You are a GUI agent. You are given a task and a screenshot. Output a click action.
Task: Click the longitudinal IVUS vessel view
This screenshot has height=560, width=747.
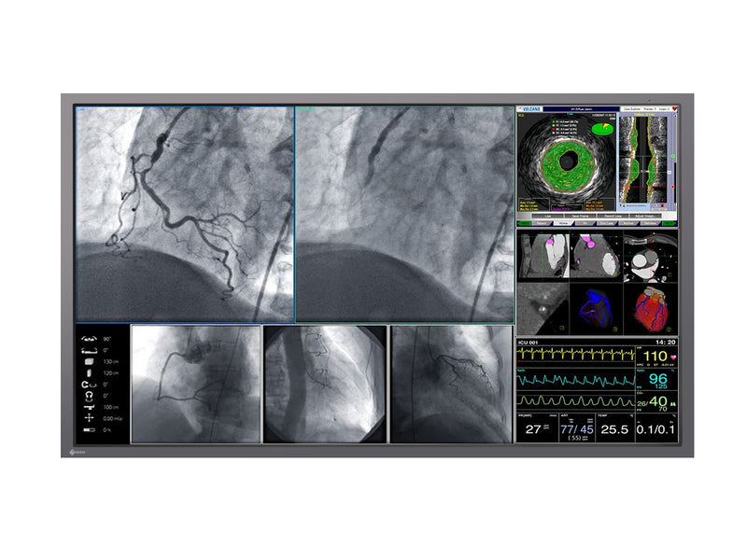click(x=643, y=160)
